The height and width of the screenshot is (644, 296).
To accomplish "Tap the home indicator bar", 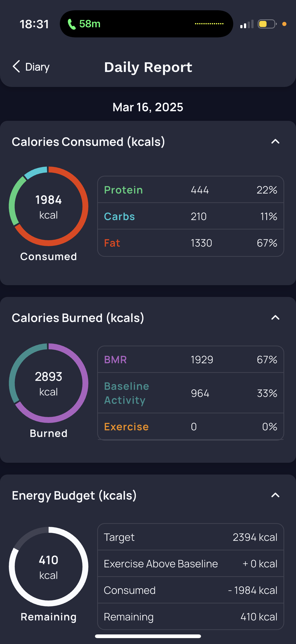I will point(148,636).
